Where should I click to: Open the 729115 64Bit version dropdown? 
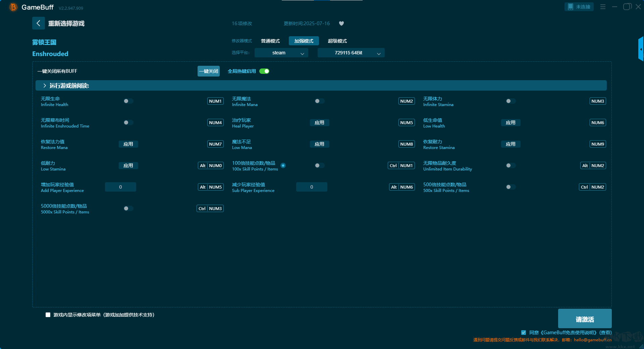(351, 53)
